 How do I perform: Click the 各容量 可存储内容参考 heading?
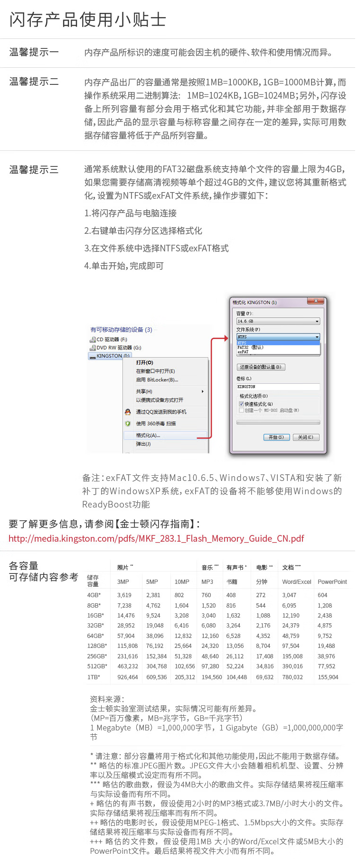pos(44,572)
